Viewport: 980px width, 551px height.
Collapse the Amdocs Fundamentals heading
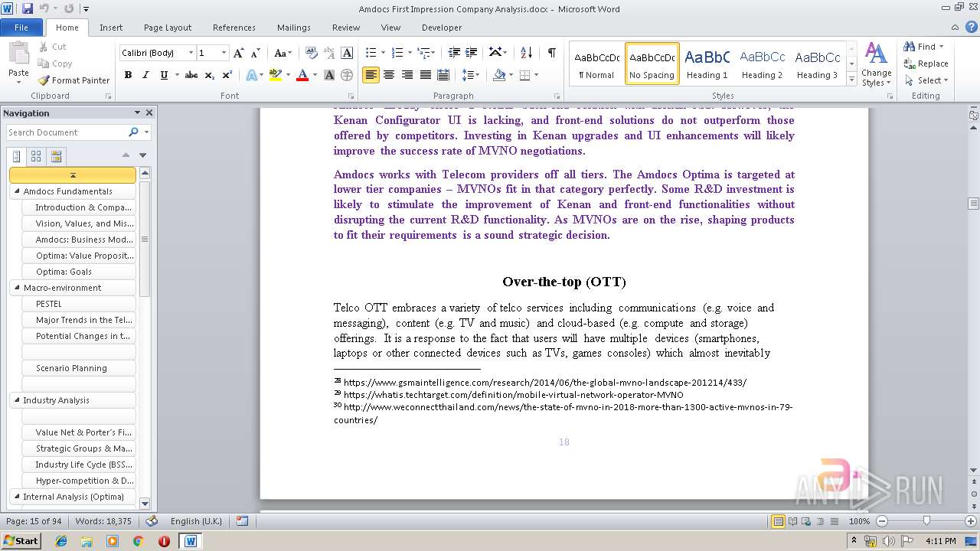click(16, 191)
